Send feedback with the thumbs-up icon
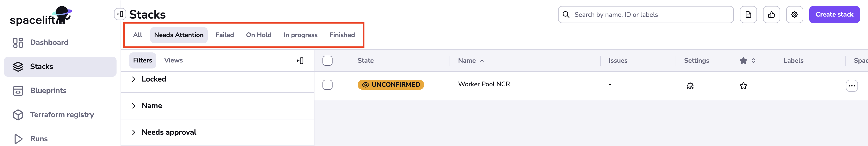 (771, 15)
